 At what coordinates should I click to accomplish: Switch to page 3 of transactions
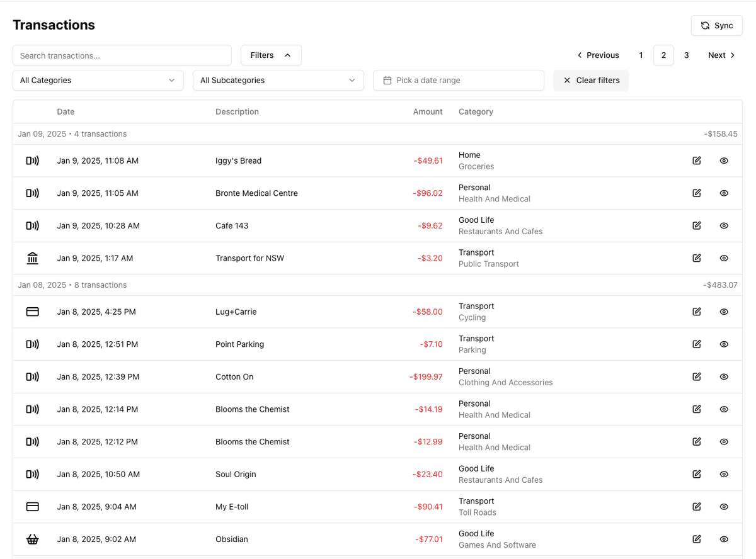tap(686, 55)
